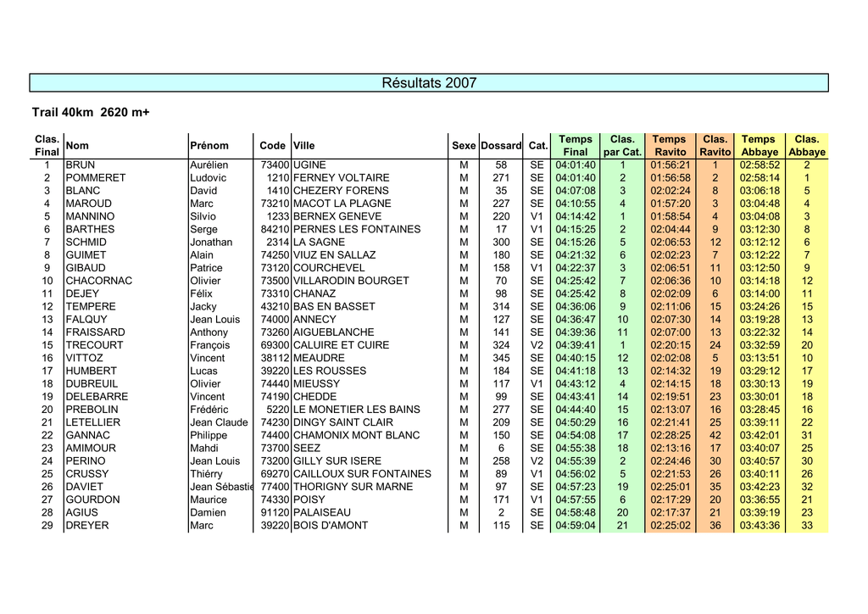
Task: Select dossard number 345 for VITTOZ
Action: point(501,358)
